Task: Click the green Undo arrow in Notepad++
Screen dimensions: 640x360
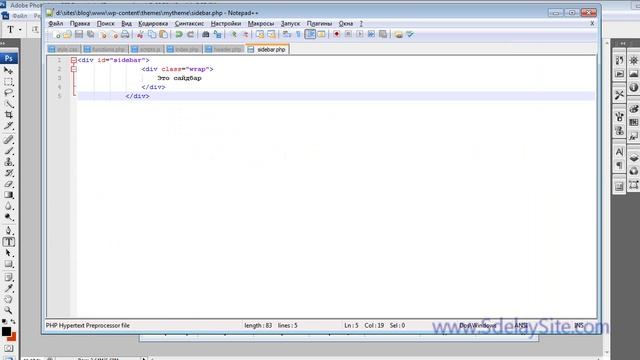Action: [x=179, y=35]
